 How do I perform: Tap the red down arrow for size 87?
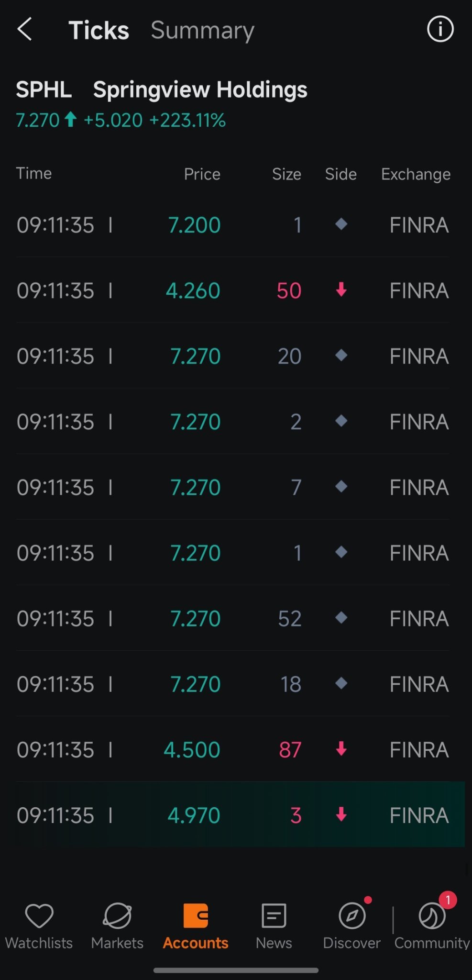(341, 748)
